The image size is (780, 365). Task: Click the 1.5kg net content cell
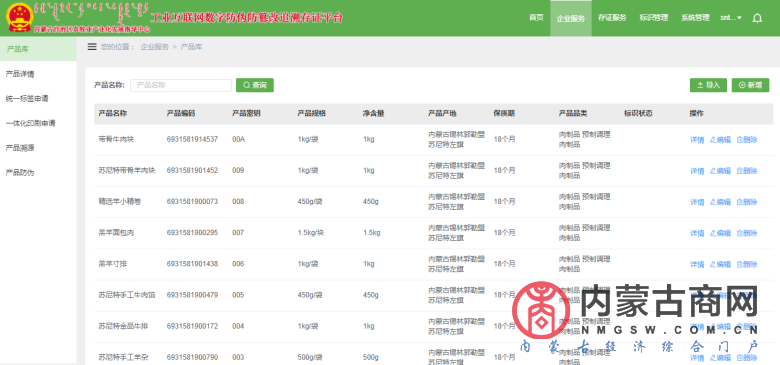372,233
